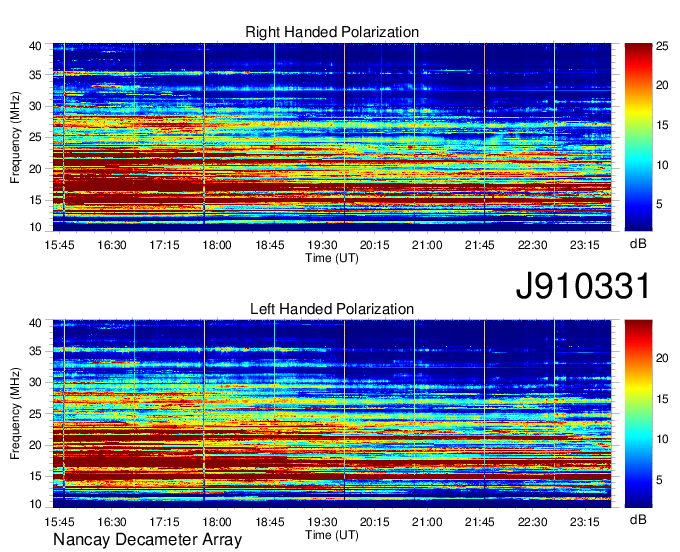Click the 20 dB value on the top colorbar
Viewport: 680px width, 552px height.
662,85
